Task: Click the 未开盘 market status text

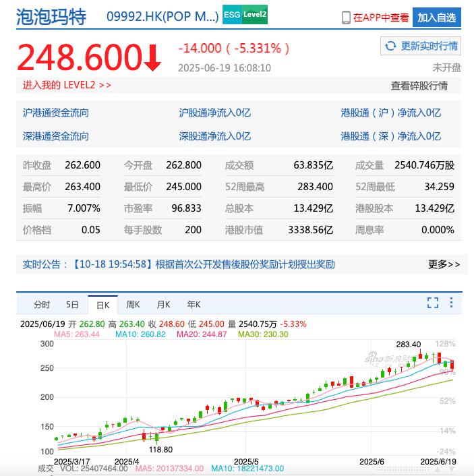Action: pos(446,67)
